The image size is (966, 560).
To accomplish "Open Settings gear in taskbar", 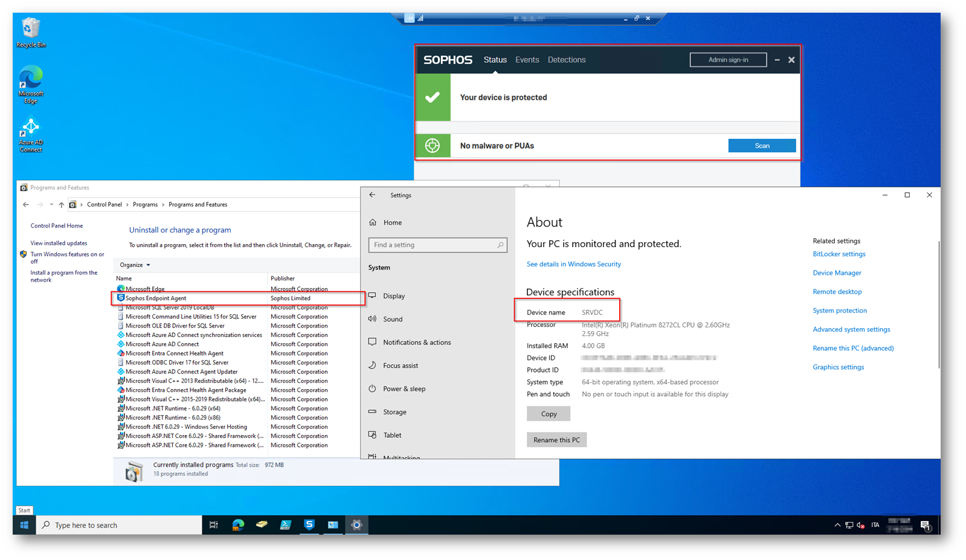I will click(356, 525).
